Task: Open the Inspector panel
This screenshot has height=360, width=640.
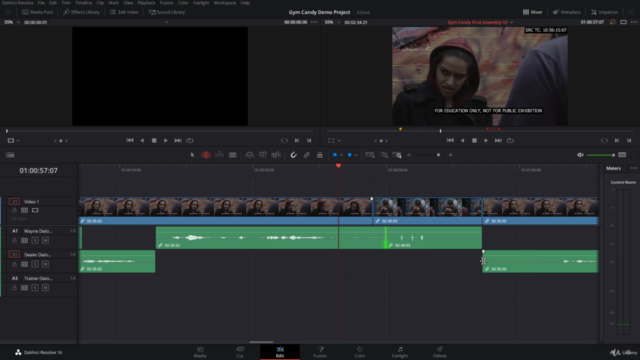Action: [604, 12]
